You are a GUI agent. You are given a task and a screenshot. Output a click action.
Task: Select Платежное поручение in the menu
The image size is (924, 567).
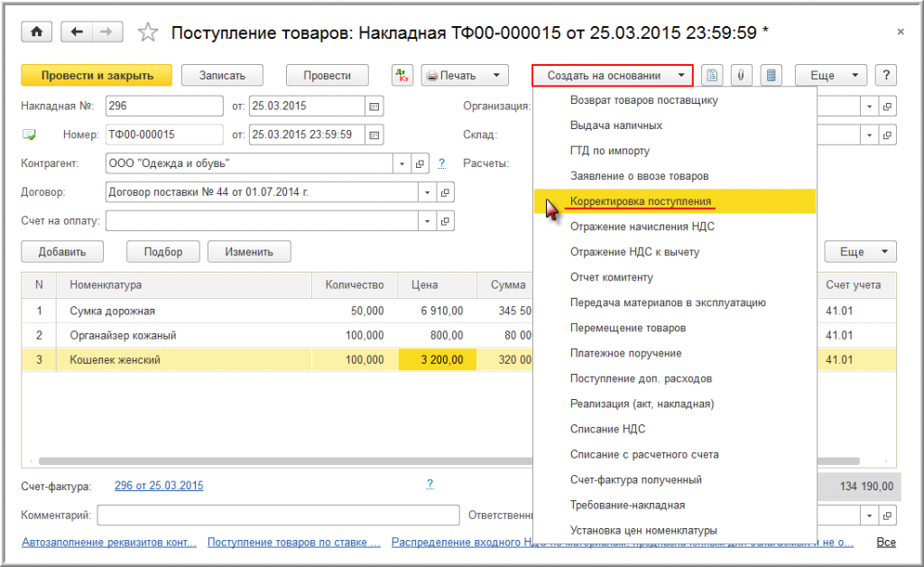[x=625, y=353]
